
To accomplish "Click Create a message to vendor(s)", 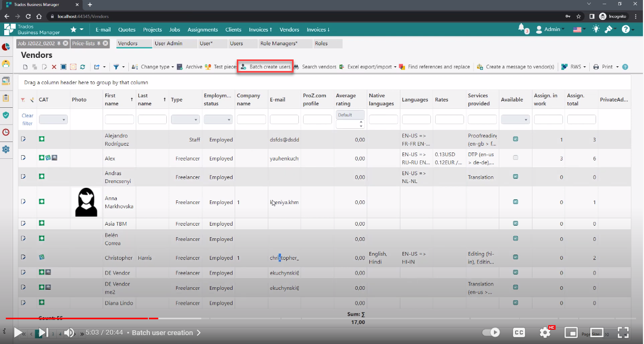I will point(516,67).
